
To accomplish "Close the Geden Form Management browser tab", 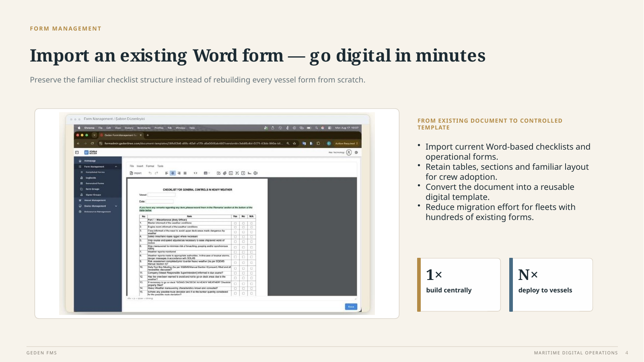I will click(141, 135).
